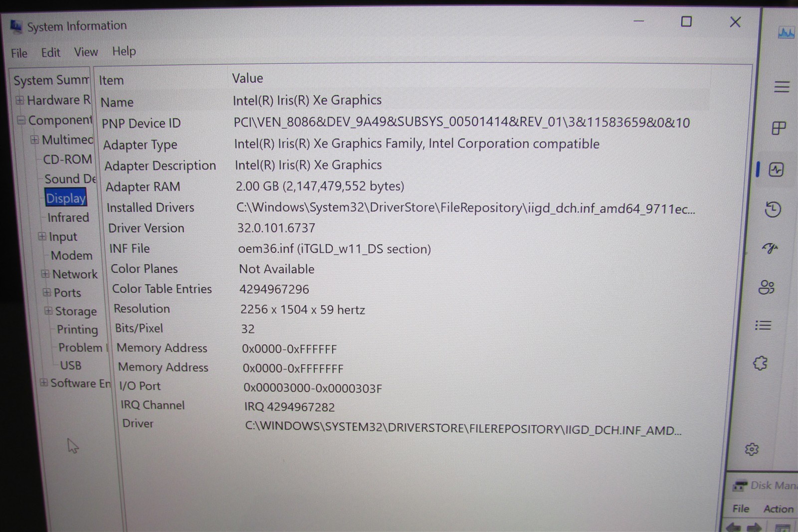
Task: Open File menu in Disk Management window
Action: point(741,509)
